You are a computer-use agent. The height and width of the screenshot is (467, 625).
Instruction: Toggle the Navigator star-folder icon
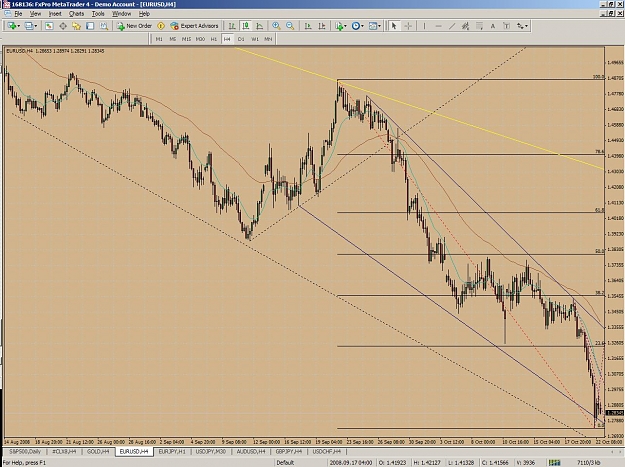tap(77, 26)
